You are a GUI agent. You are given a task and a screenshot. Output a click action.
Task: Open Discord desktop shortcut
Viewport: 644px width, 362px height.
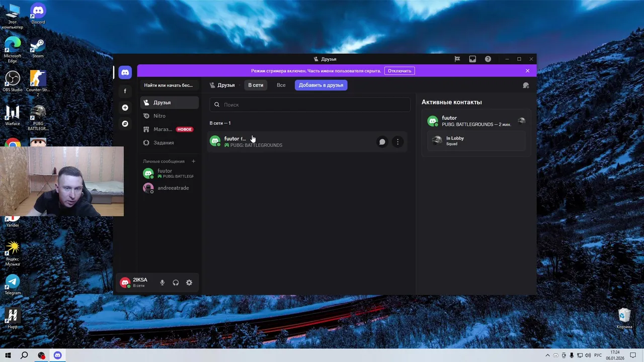pyautogui.click(x=38, y=14)
